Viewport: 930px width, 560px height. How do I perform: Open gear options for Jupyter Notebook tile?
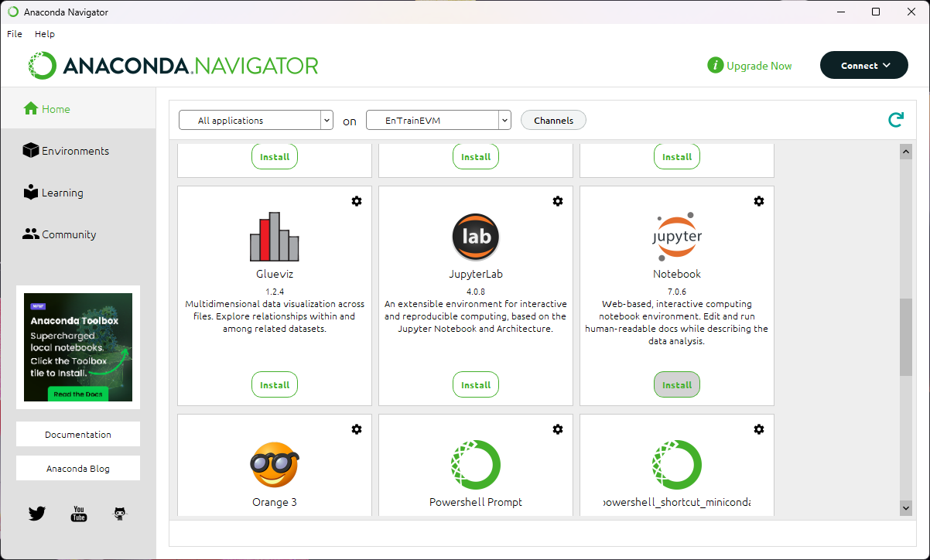[758, 201]
